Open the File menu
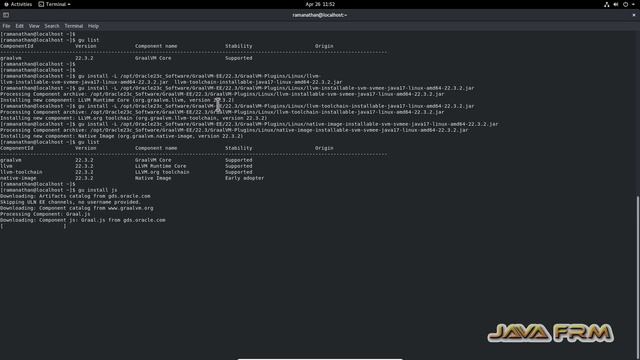 6,26
